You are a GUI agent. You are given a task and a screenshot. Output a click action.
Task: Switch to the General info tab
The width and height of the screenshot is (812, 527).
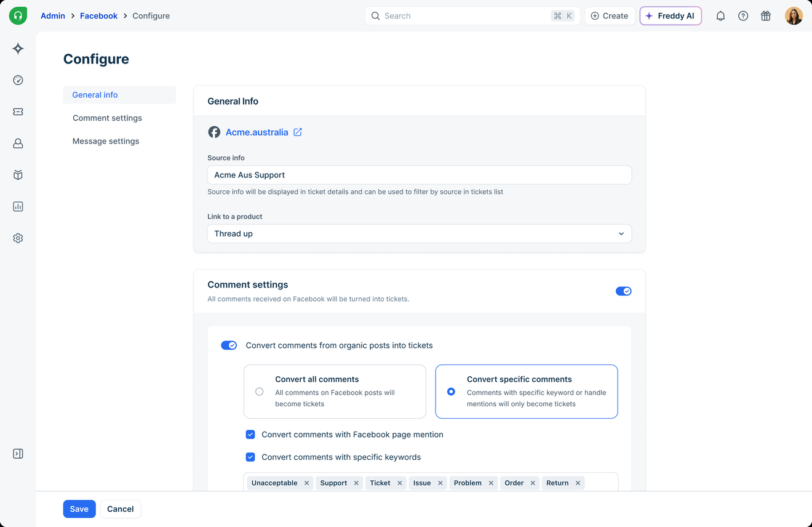tap(119, 95)
